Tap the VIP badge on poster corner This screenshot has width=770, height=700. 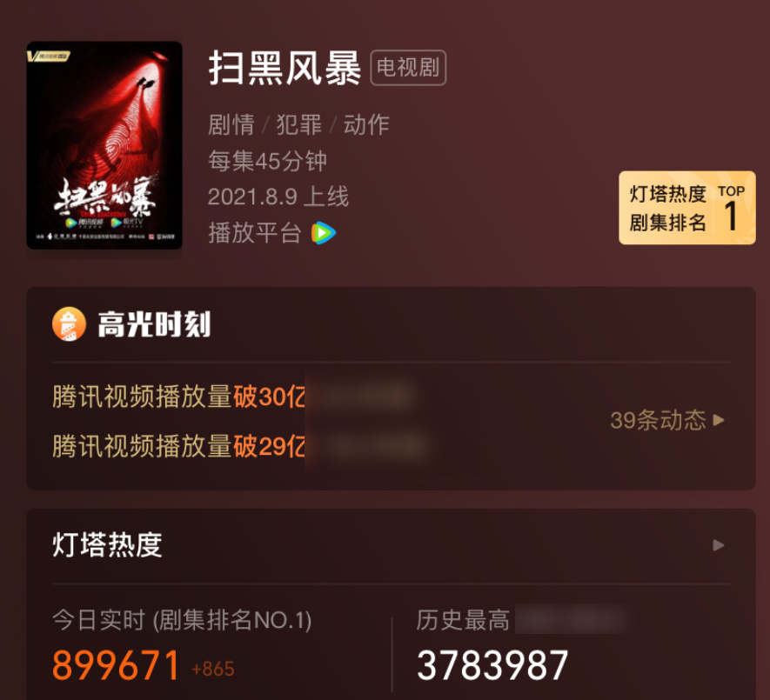pyautogui.click(x=49, y=57)
